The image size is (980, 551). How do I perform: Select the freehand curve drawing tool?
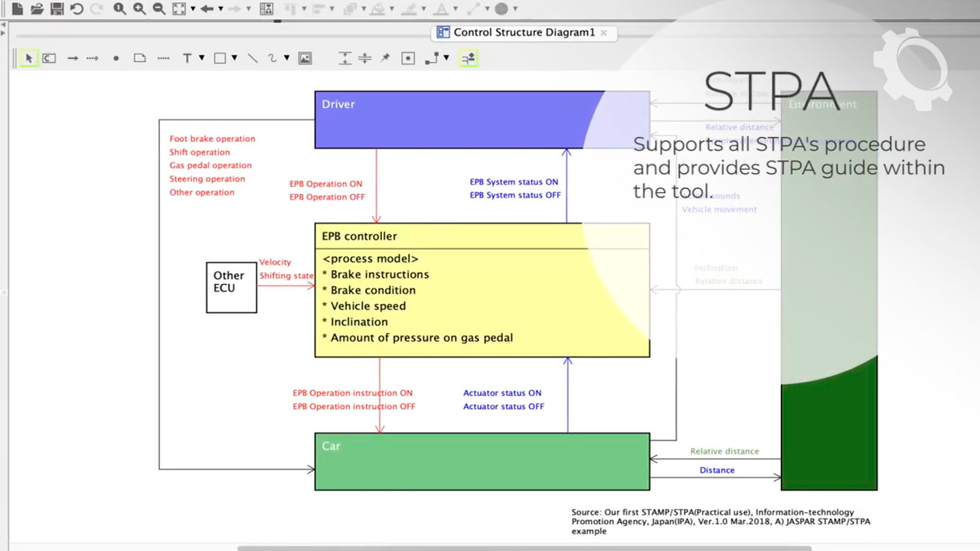click(273, 58)
